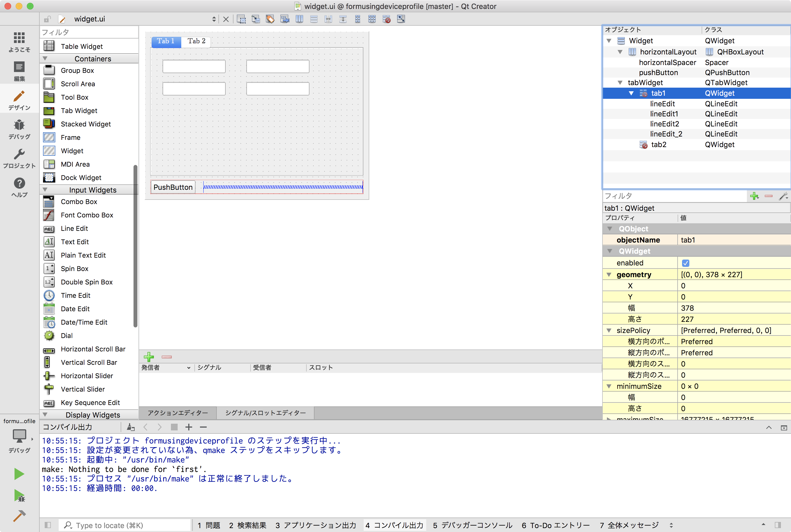Toggle the left sidebar visibility button
Viewport: 791px width, 532px height.
pyautogui.click(x=48, y=525)
